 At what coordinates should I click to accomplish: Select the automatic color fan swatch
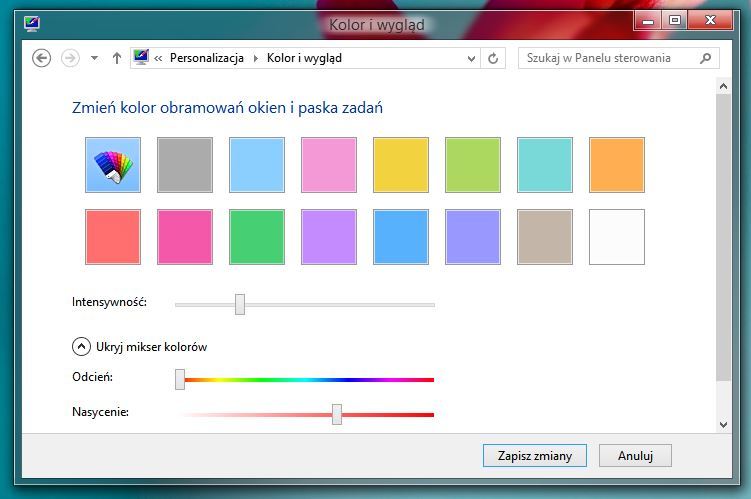pos(113,165)
